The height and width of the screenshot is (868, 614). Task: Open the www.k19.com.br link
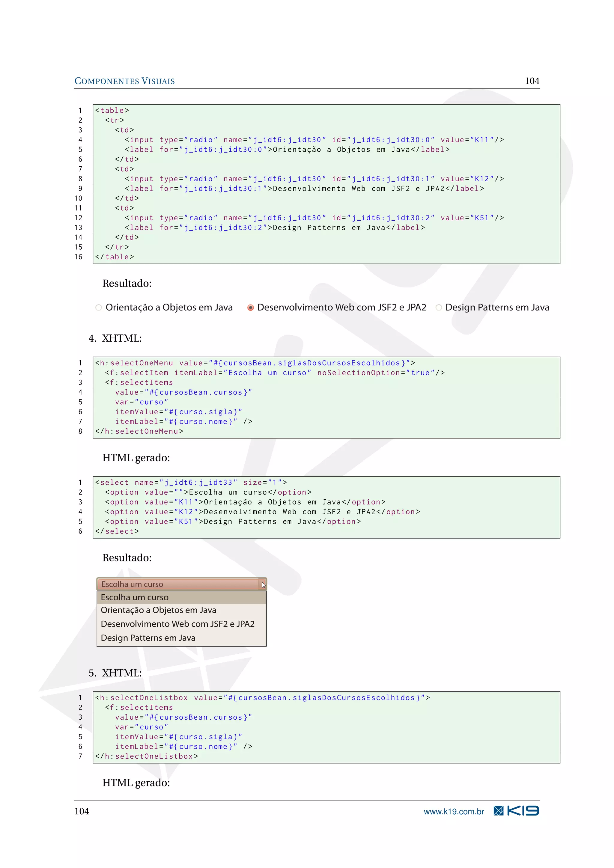[454, 812]
